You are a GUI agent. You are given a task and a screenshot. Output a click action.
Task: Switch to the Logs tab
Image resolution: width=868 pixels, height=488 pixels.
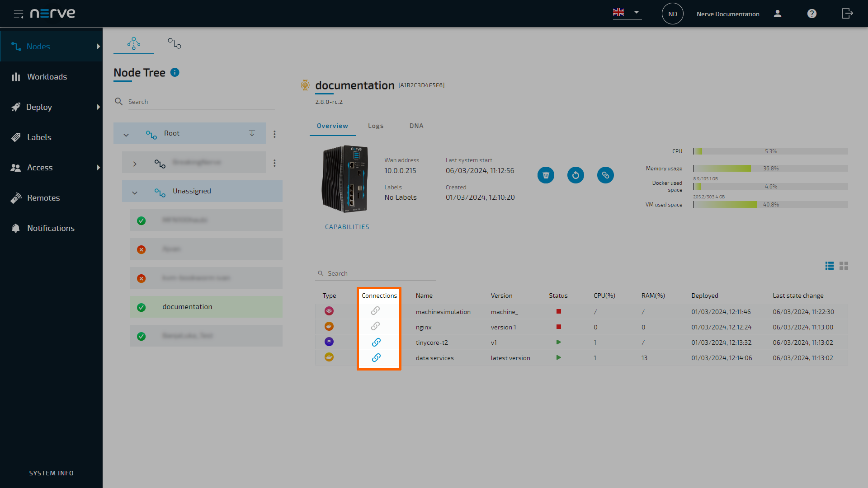[375, 126]
